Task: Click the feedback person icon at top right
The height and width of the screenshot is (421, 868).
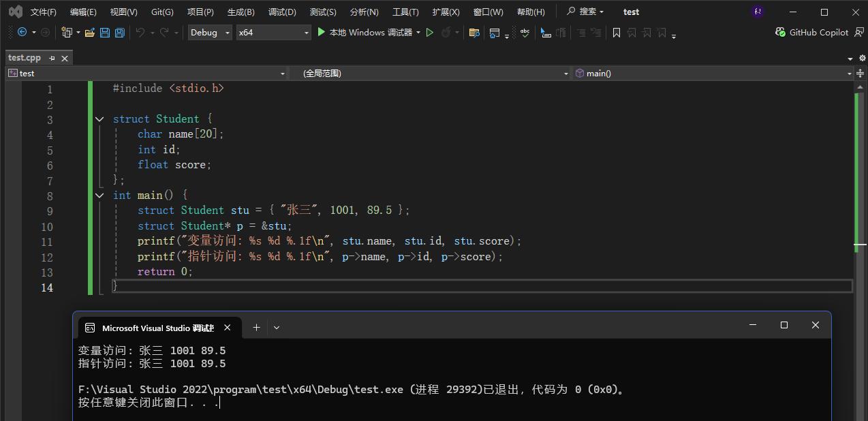Action: click(858, 32)
